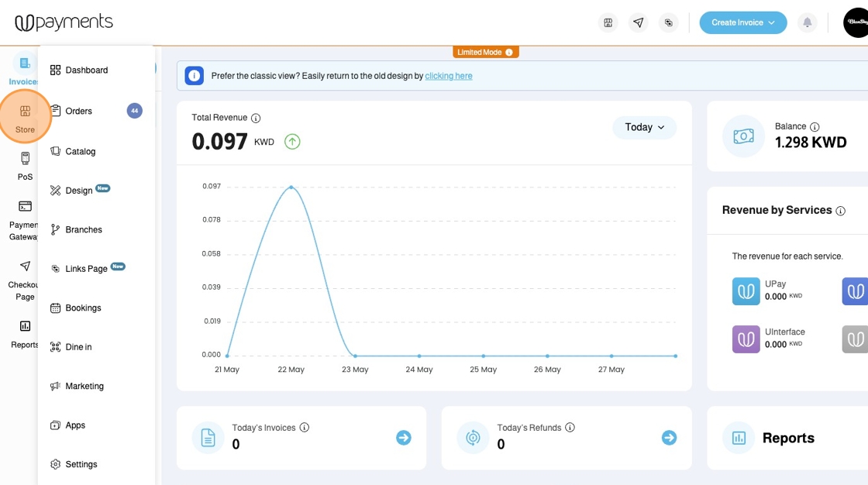Open notifications bell
868x485 pixels.
click(807, 22)
